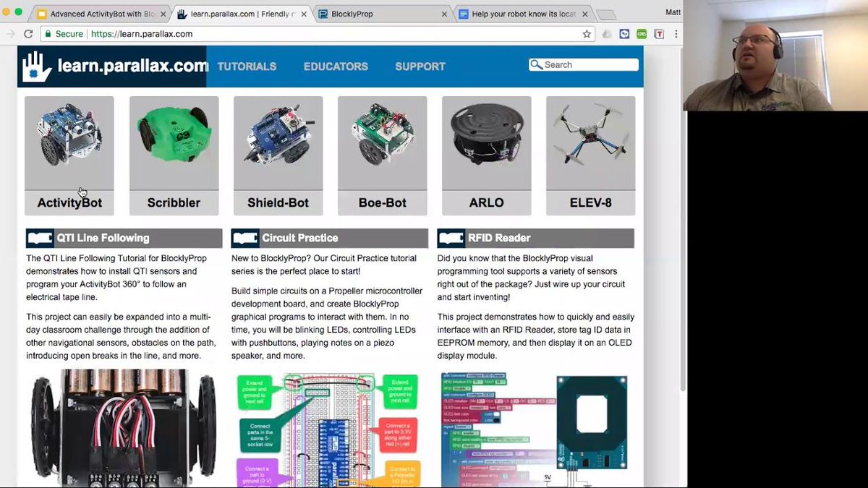Click the site search field

pyautogui.click(x=584, y=64)
